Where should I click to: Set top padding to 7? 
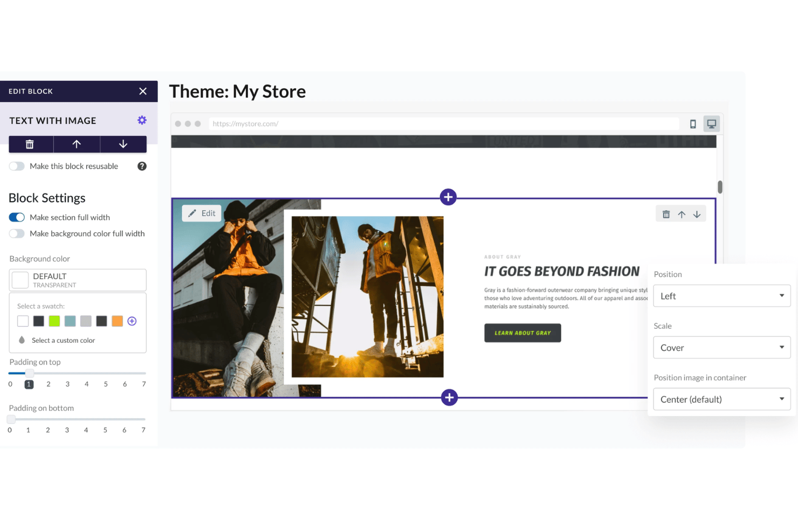(x=144, y=384)
